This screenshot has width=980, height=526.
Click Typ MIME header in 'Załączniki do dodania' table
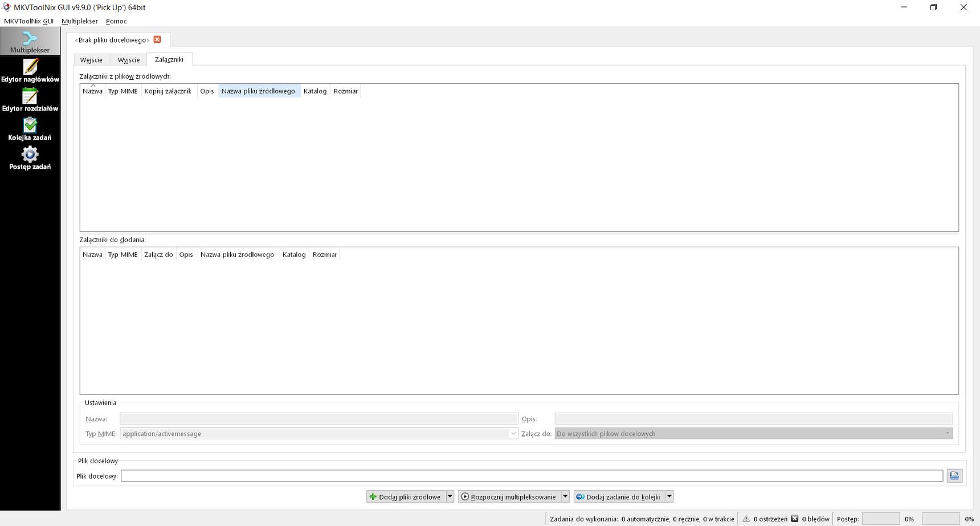123,255
